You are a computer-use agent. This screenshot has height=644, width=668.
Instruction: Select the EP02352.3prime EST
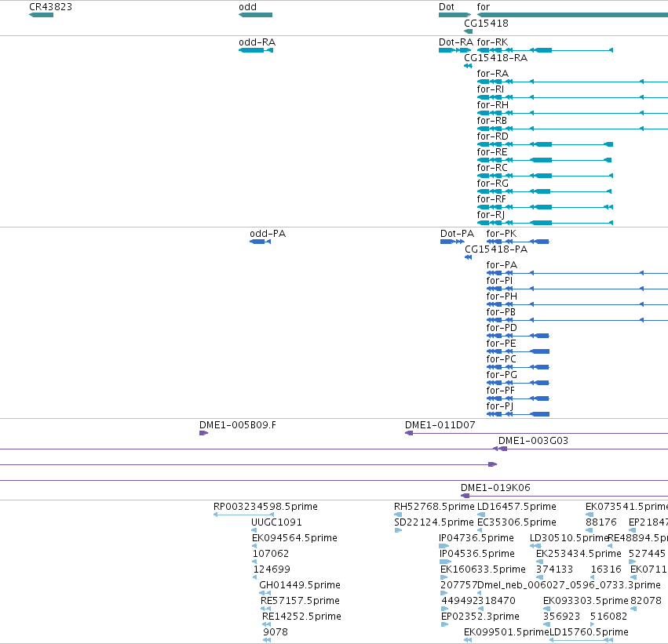coord(444,624)
